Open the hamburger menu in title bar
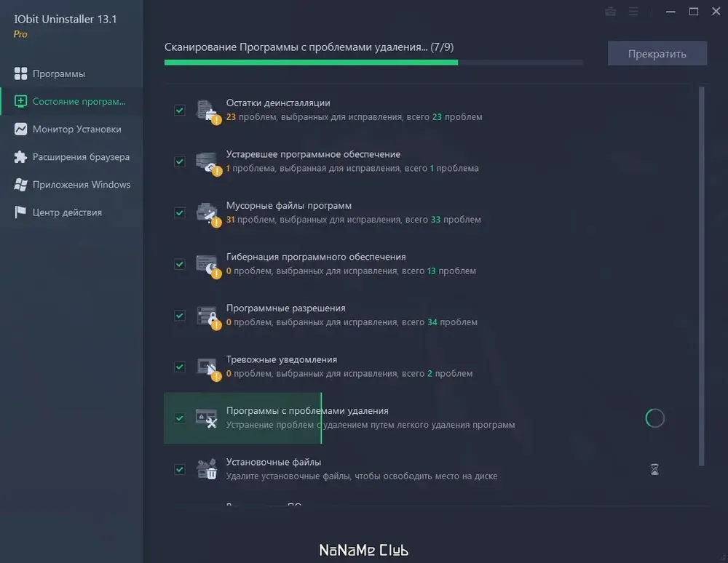Viewport: 728px width, 563px height. [x=633, y=12]
